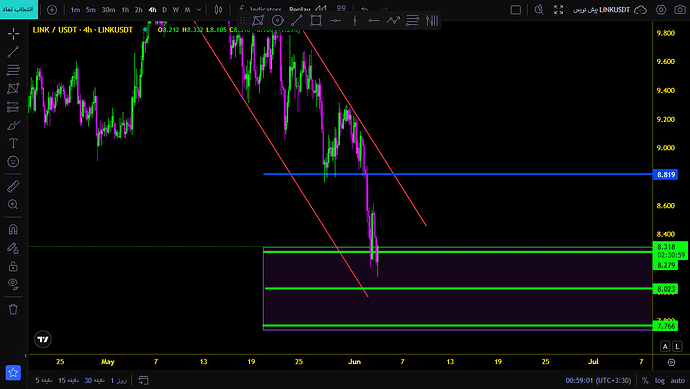Switch to the 1h timeframe
Screen dimensions: 690x389
tap(125, 10)
